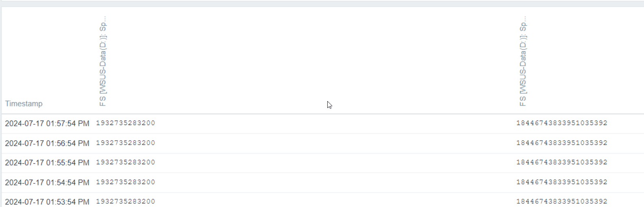Select the 2024-07-17 01:56:54 PM timestamp
644x207 pixels.
click(x=47, y=143)
